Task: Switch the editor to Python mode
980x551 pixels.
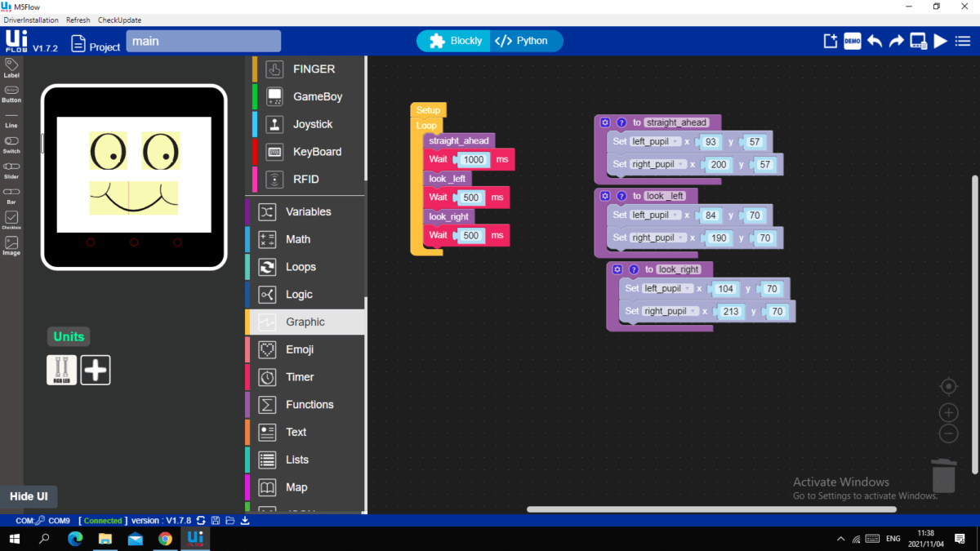Action: (523, 41)
